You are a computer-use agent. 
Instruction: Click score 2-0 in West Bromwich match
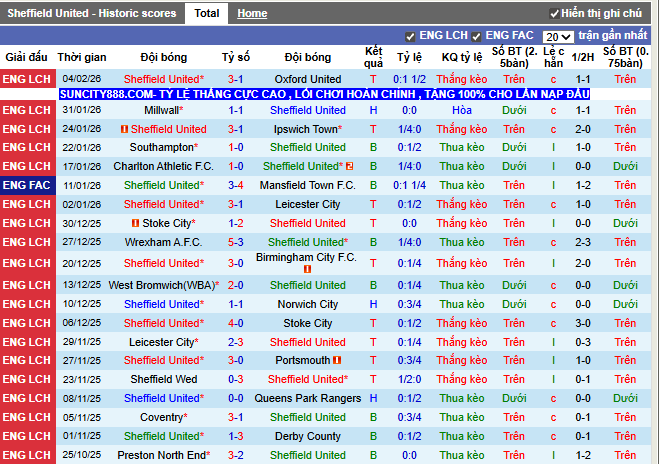coord(236,285)
